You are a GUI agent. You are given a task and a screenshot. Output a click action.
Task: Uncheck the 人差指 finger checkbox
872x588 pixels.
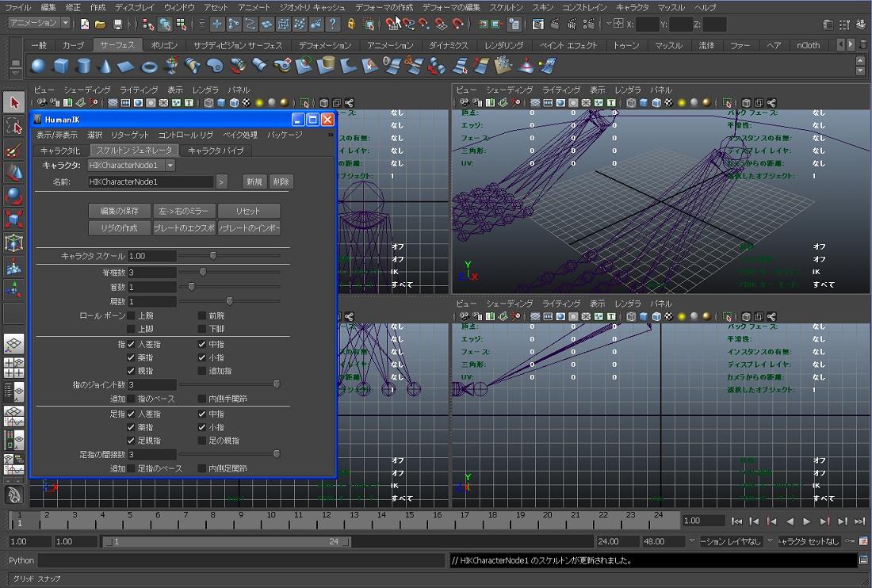coord(132,345)
